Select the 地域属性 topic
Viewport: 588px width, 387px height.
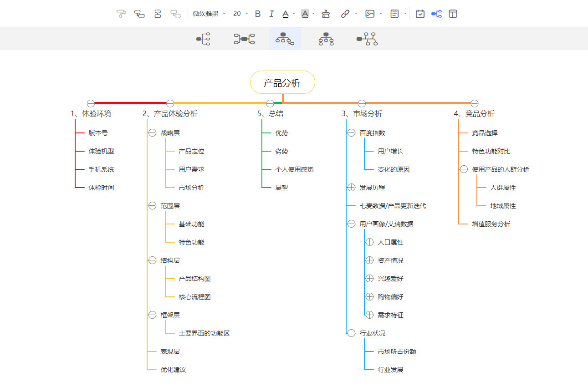pyautogui.click(x=503, y=206)
